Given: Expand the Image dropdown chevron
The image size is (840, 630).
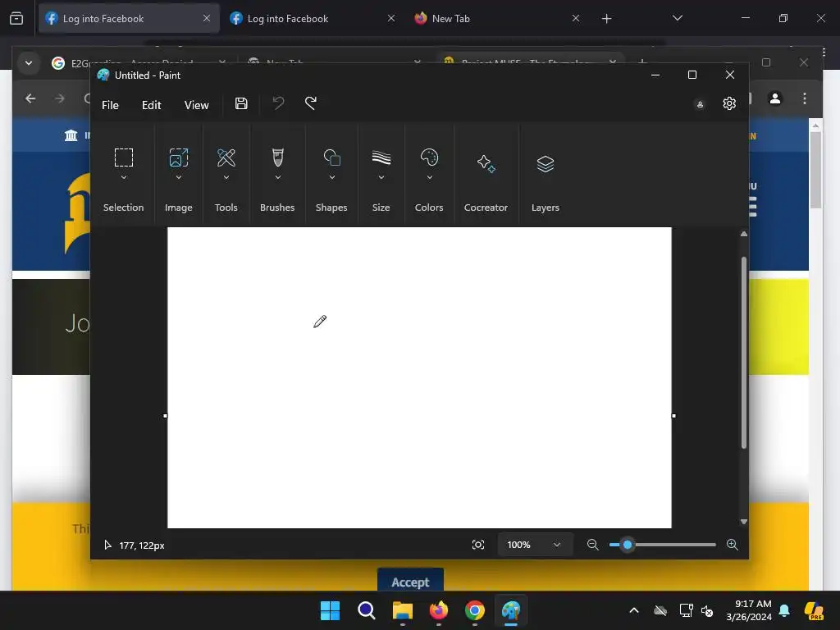Looking at the screenshot, I should [178, 177].
